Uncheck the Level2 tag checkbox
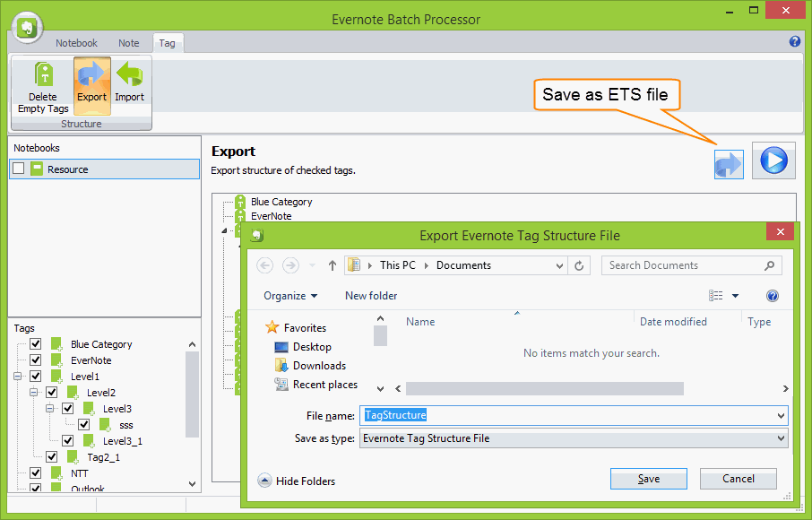Viewport: 812px width, 520px height. pyautogui.click(x=51, y=392)
